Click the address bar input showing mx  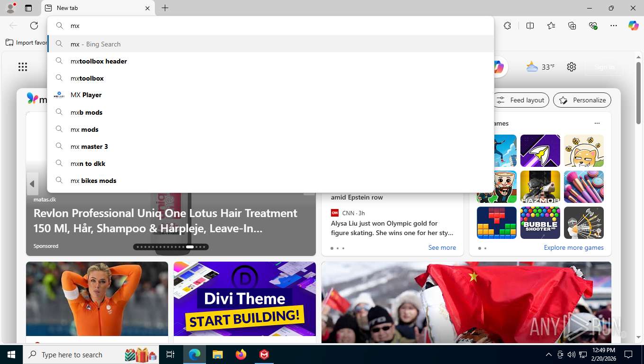click(270, 26)
